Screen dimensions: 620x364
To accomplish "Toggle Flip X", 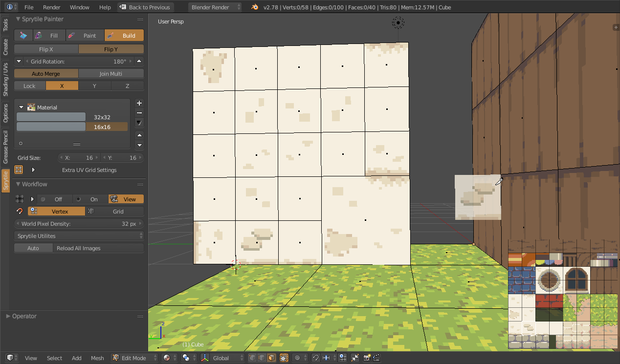I will click(46, 49).
